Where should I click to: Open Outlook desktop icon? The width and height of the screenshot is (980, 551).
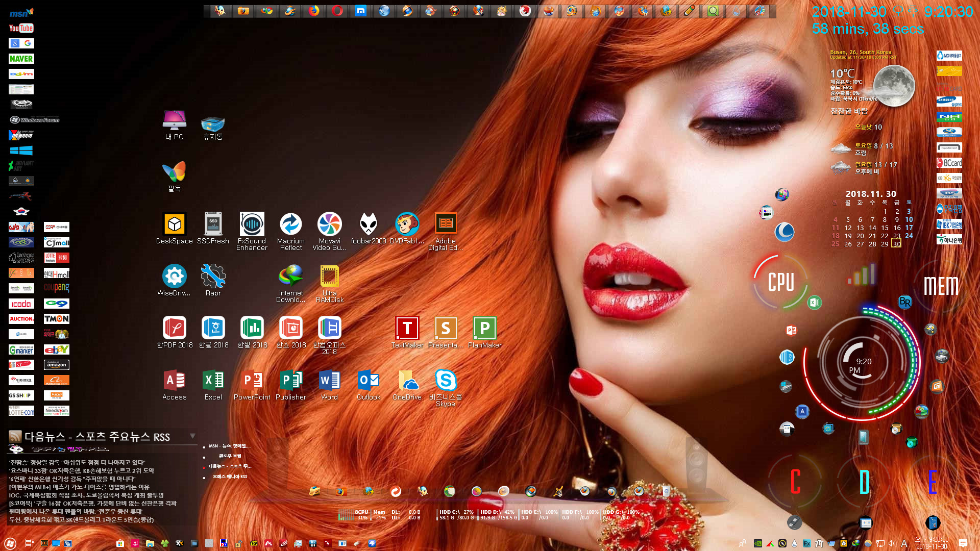click(369, 384)
